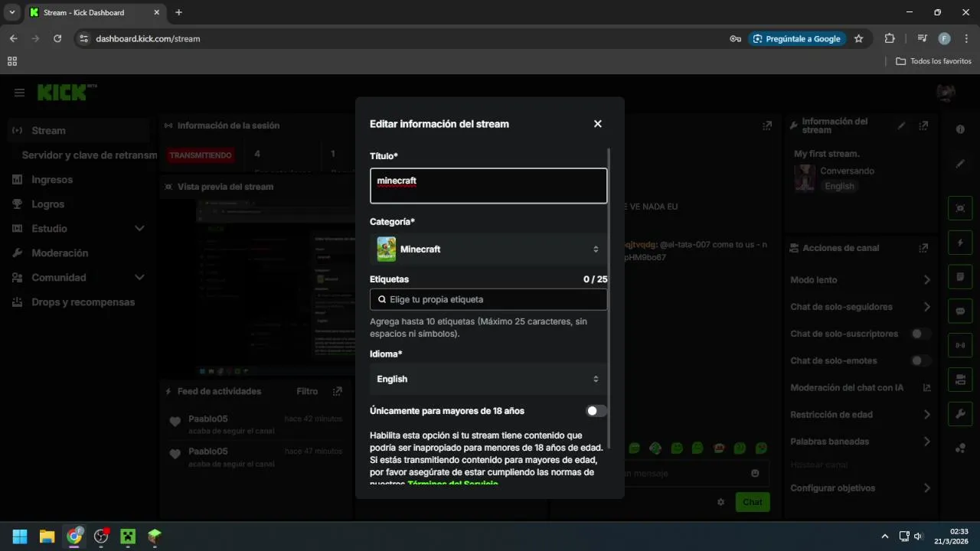
Task: Click the red TRANSMITIENDO status badge
Action: pos(201,155)
